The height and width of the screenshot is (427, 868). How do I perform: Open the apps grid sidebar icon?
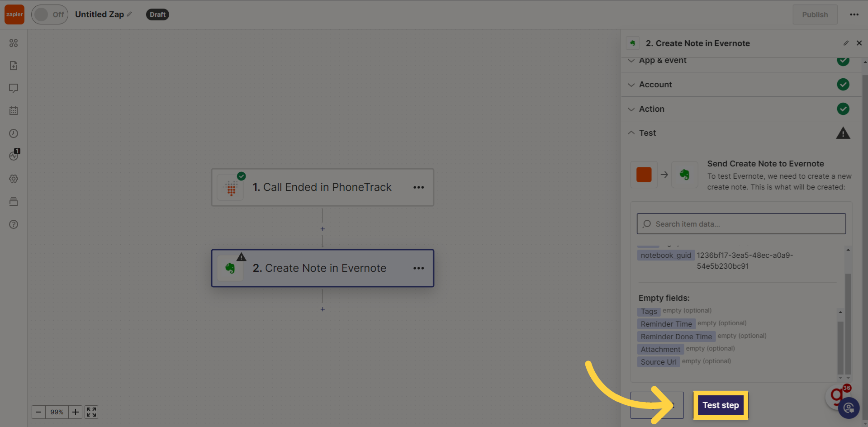coord(14,43)
